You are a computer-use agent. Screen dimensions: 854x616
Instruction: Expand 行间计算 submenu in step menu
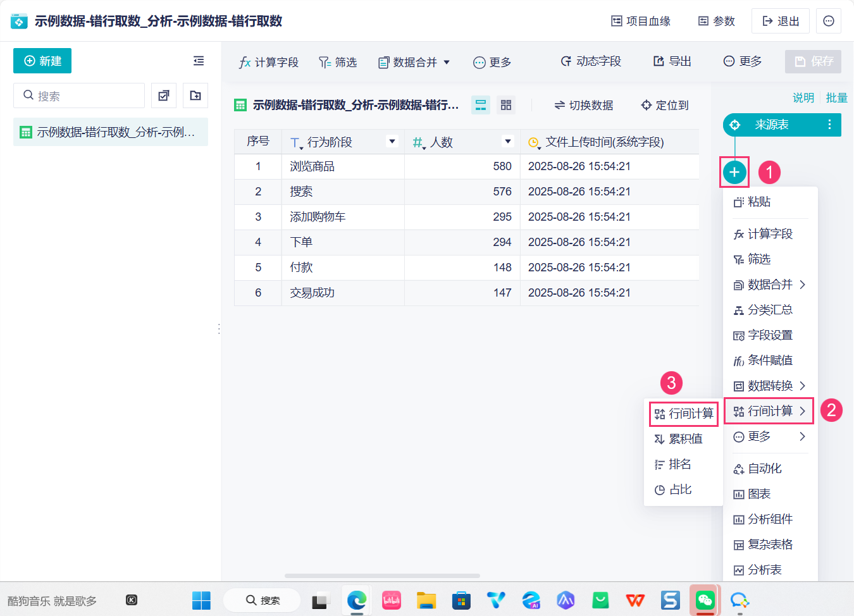click(770, 411)
